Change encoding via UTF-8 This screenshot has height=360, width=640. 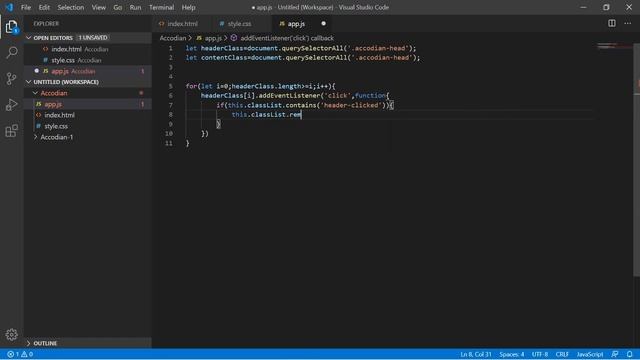pyautogui.click(x=540, y=354)
